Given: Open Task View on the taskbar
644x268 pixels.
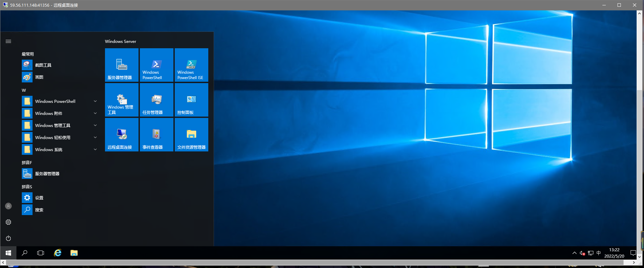Looking at the screenshot, I should [41, 253].
